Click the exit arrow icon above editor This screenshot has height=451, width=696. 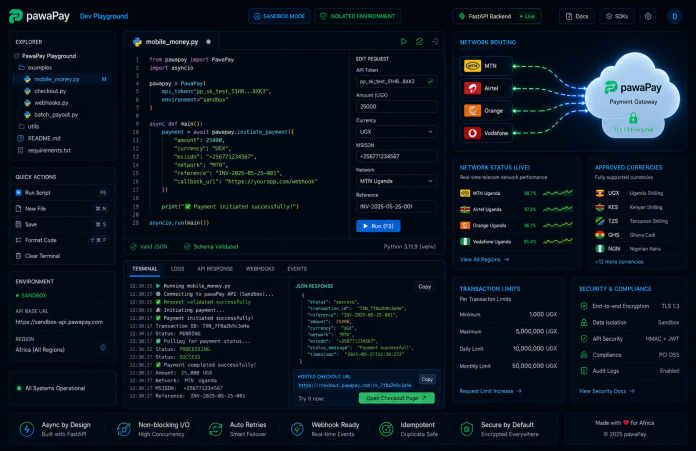(435, 41)
